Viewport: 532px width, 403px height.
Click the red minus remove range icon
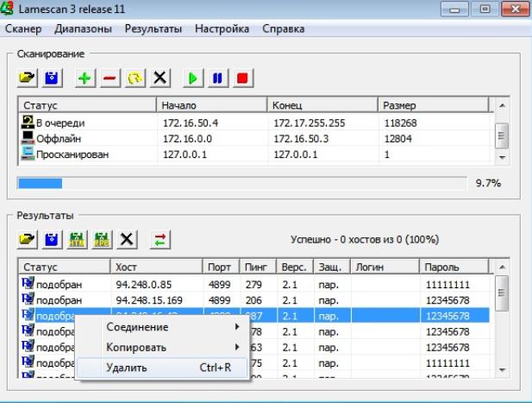(110, 79)
